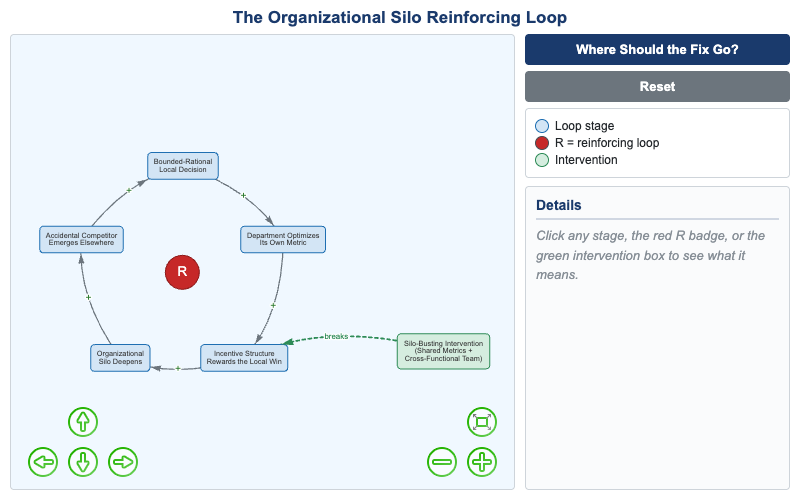This screenshot has height=502, width=800.
Task: Click the "Loop stage" legend label
Action: coord(584,126)
